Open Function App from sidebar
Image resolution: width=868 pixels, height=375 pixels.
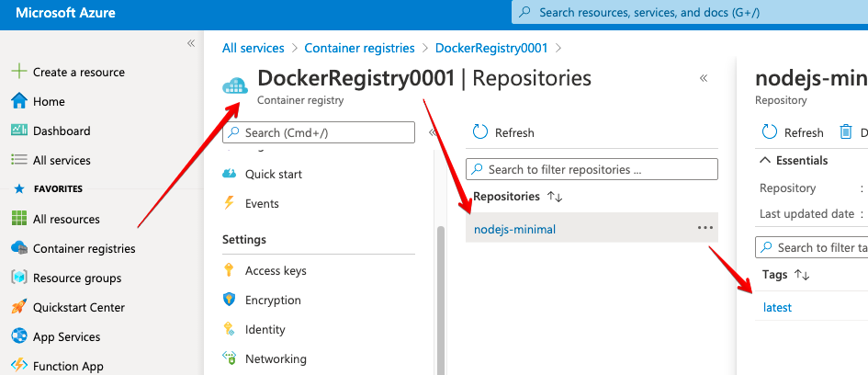[x=68, y=366]
